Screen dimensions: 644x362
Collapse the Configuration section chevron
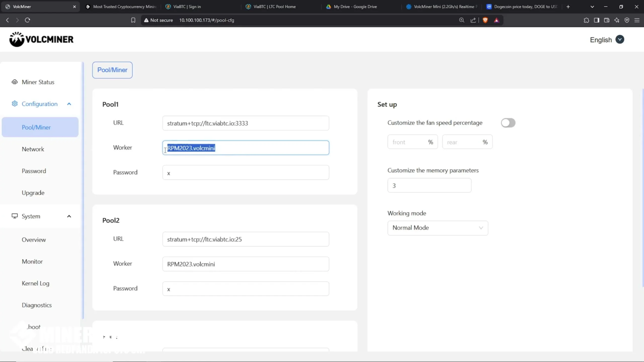(69, 104)
